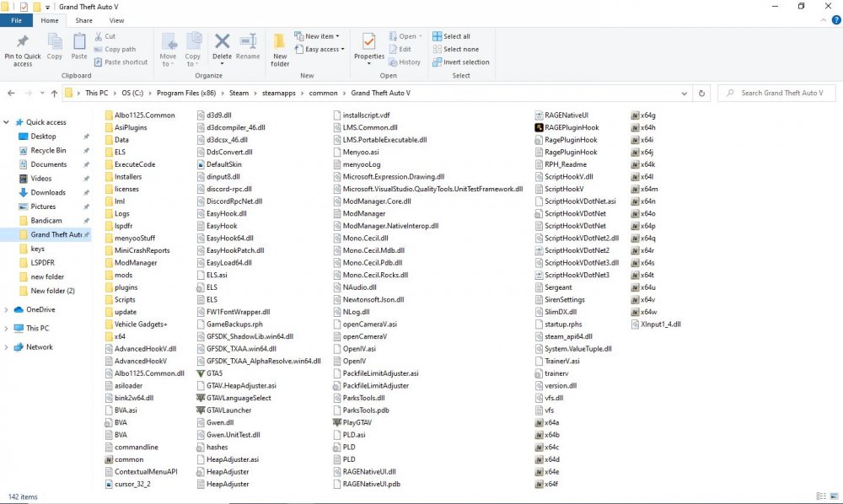Click the Properties icon
Viewport: 843px width, 504px height.
tap(369, 42)
